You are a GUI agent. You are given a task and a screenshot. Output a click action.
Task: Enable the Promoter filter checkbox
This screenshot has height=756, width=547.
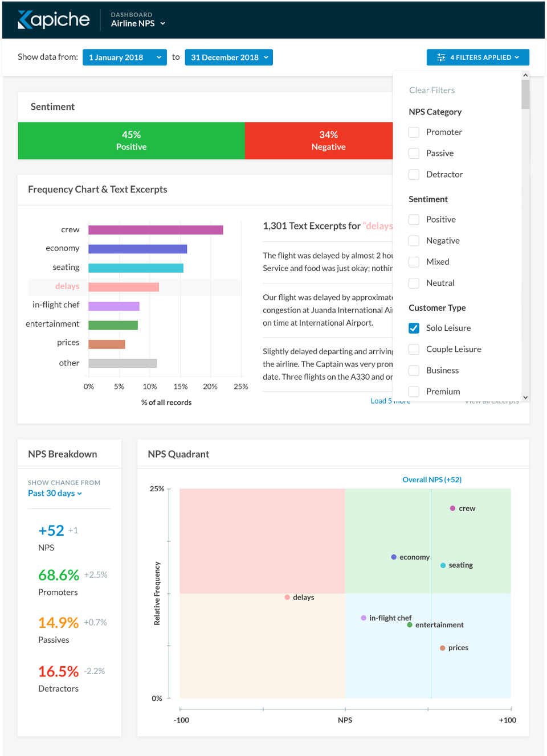pyautogui.click(x=414, y=132)
